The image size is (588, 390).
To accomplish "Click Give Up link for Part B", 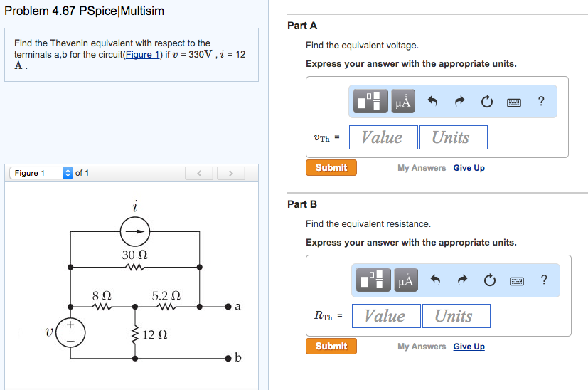I will (x=469, y=347).
